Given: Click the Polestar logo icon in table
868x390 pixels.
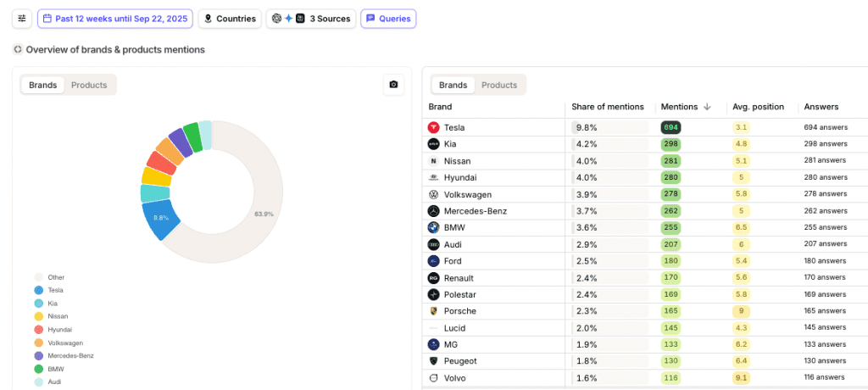Looking at the screenshot, I should (x=433, y=295).
